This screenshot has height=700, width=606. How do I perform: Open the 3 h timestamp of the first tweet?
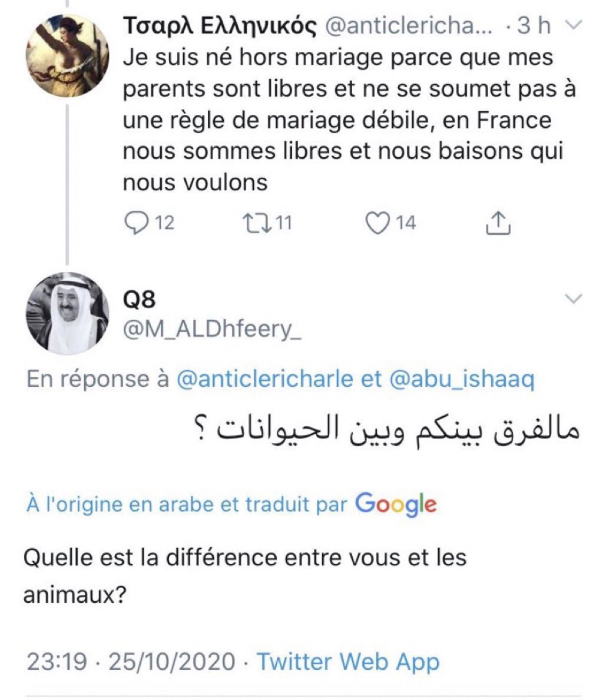tap(534, 26)
